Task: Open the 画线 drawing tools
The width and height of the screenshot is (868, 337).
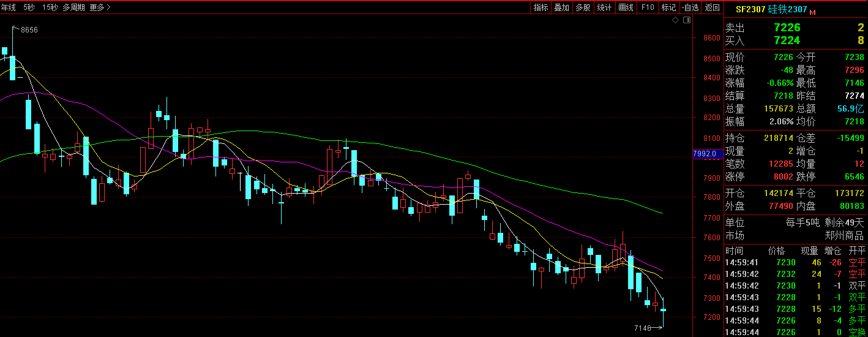Action: point(626,7)
